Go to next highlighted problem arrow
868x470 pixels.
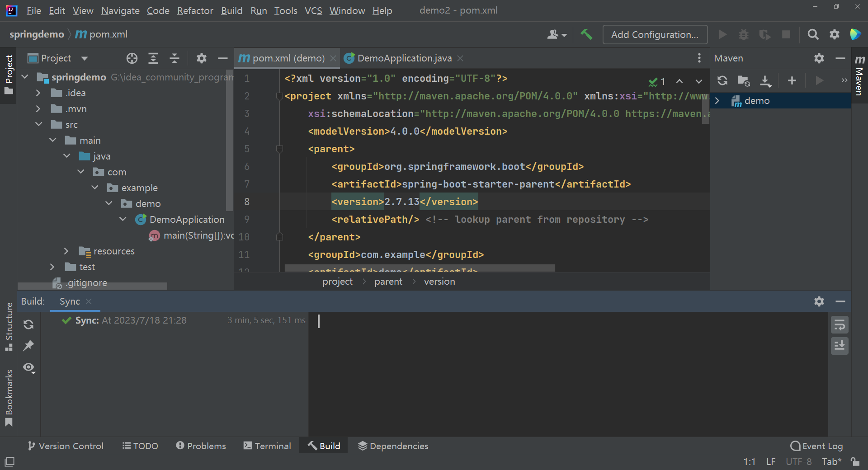point(699,81)
